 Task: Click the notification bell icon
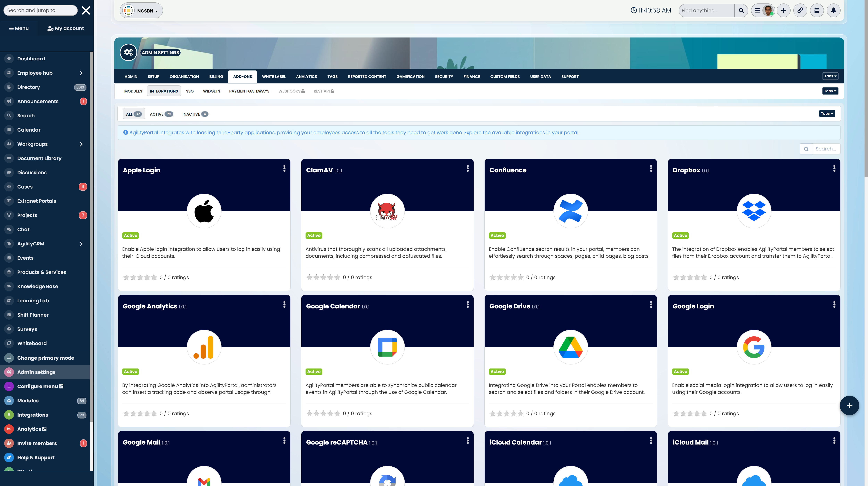(833, 10)
